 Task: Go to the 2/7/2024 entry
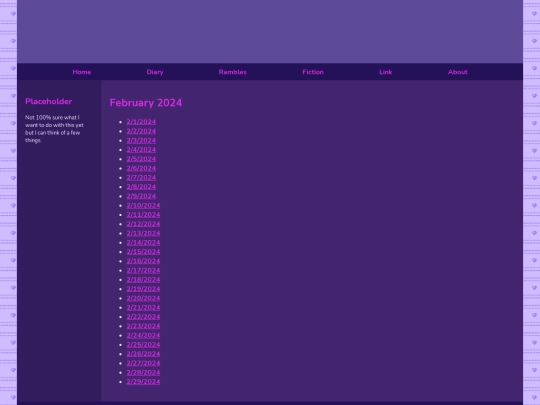tap(141, 178)
